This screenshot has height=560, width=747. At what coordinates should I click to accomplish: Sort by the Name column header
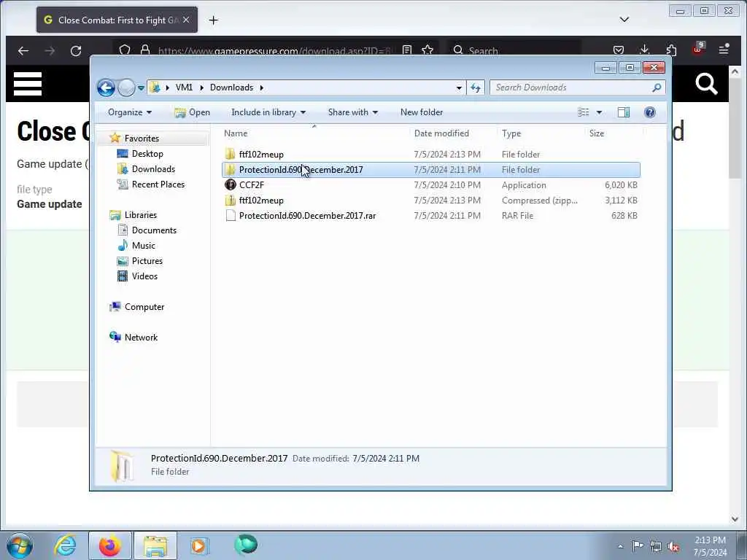[314, 133]
